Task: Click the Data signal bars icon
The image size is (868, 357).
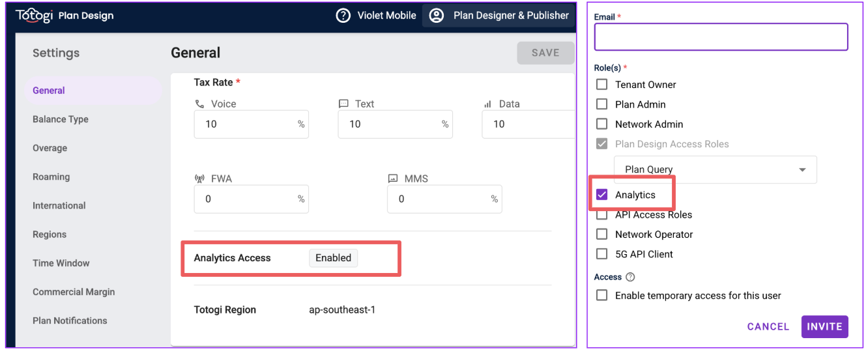Action: click(487, 104)
